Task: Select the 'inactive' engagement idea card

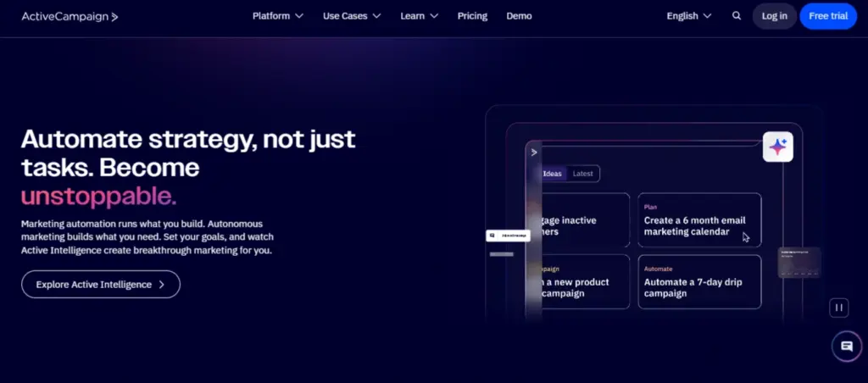Action: click(586, 219)
